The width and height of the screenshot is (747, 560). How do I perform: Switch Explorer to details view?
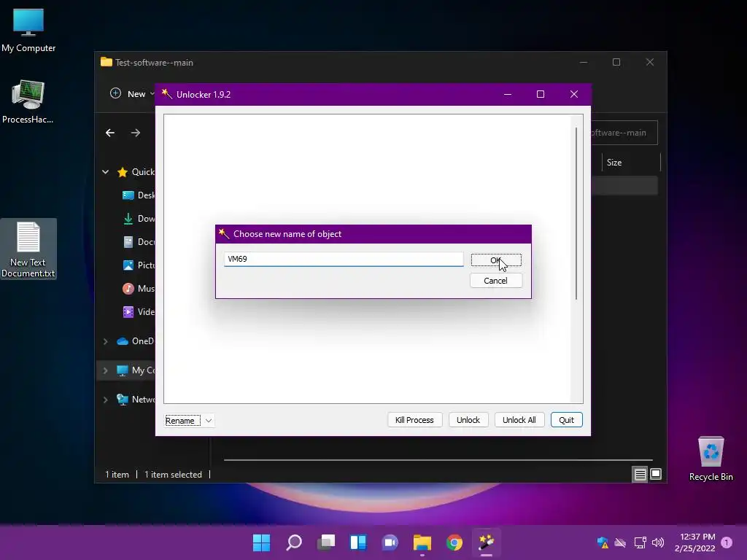click(x=640, y=474)
